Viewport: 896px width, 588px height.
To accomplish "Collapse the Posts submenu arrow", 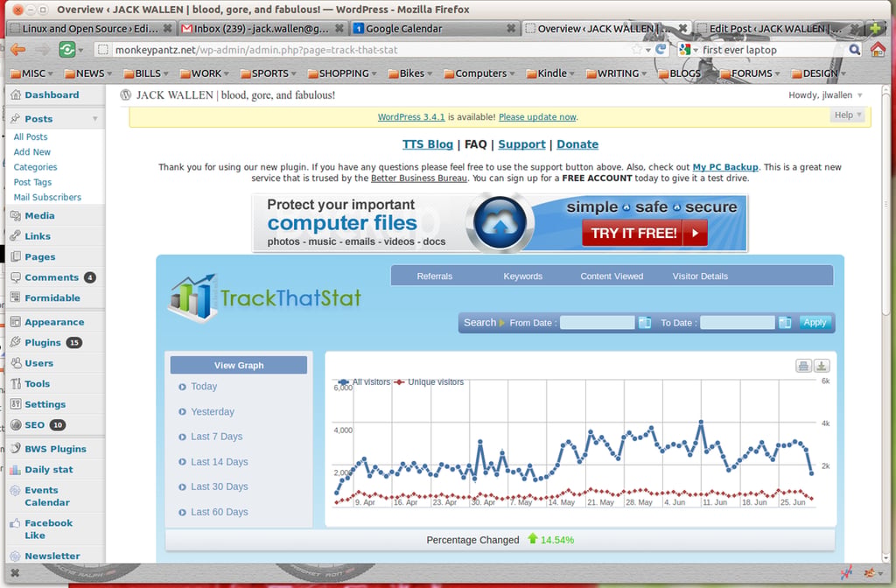I will (94, 119).
